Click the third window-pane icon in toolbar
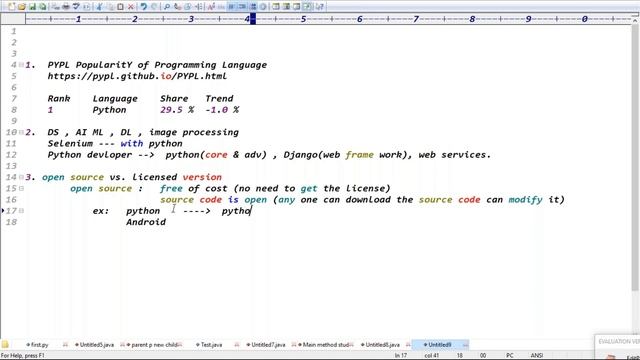 click(296, 7)
